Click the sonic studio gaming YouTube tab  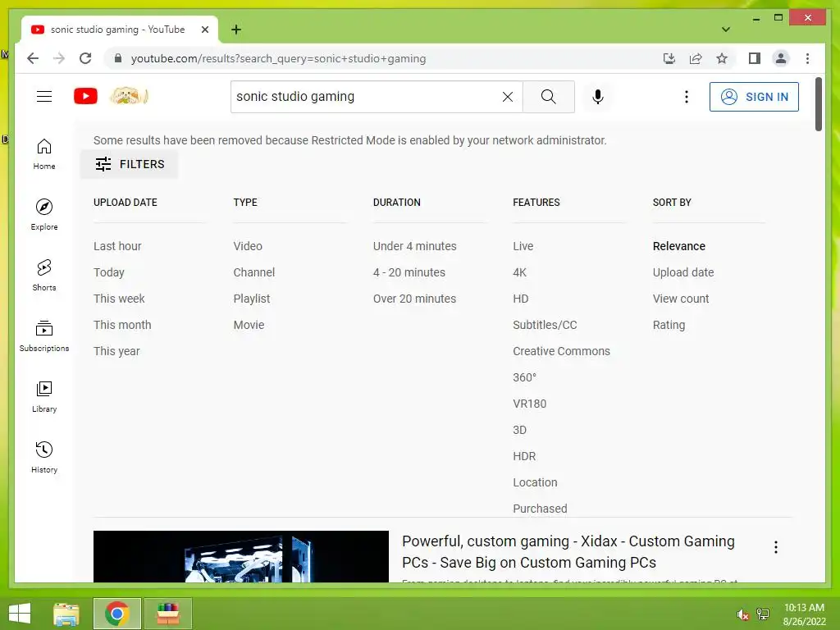click(119, 30)
